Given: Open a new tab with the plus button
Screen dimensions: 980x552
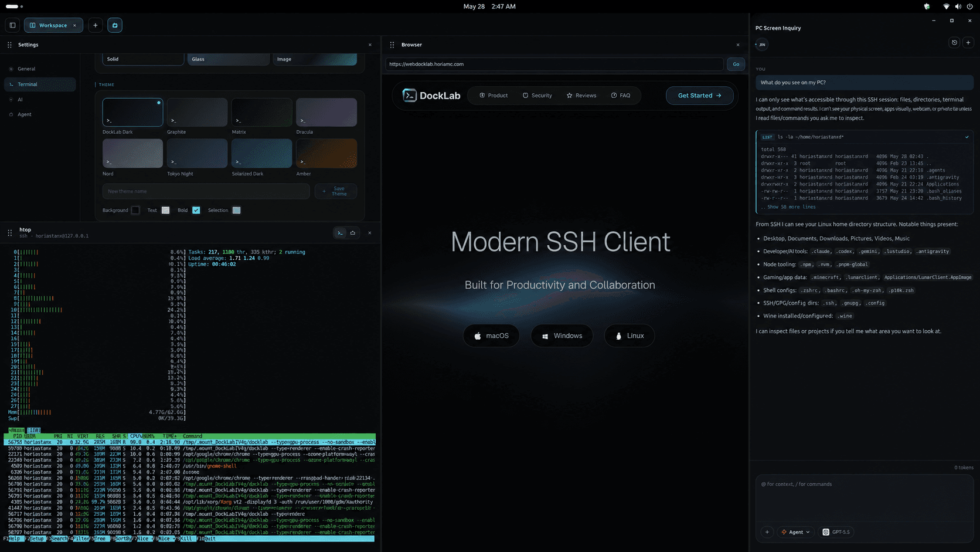Looking at the screenshot, I should 95,25.
